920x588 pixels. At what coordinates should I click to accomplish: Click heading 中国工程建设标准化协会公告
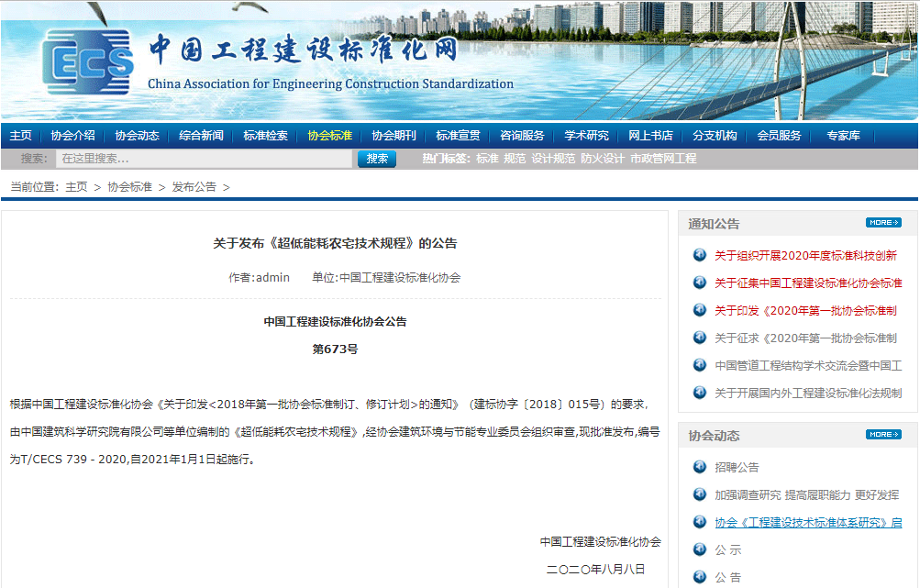pyautogui.click(x=335, y=321)
